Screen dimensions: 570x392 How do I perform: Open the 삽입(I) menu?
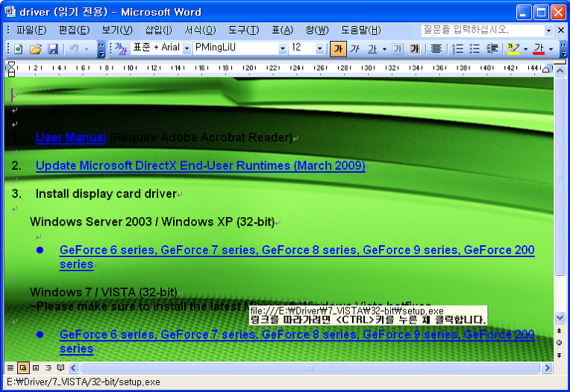click(x=158, y=30)
